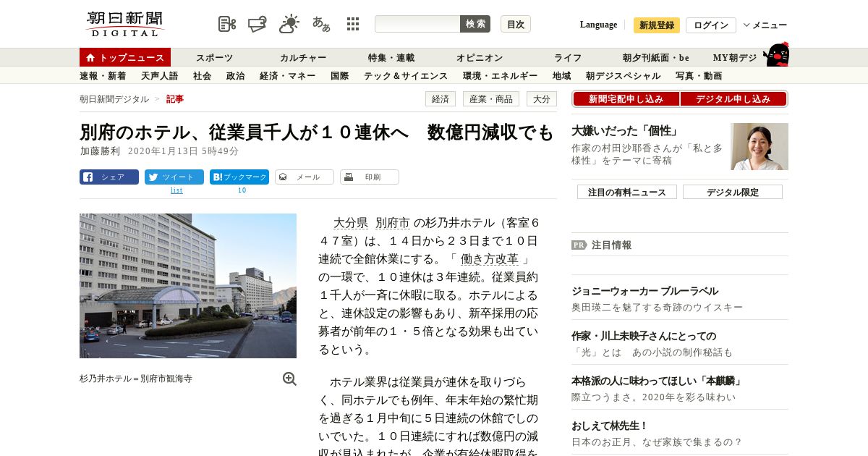Click the 新規登録 sign-up button
The image size is (868, 456).
tap(657, 25)
